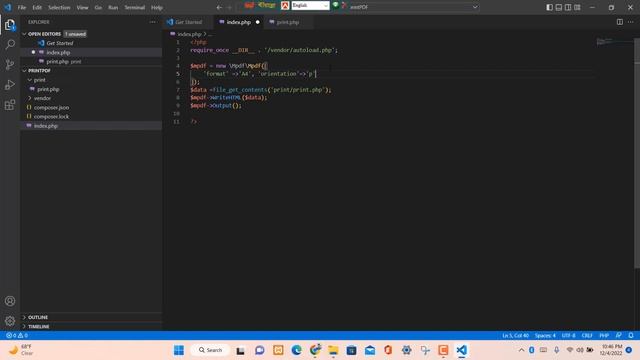Select index.php in Open Editors
This screenshot has width=640, height=360.
coord(91,52)
